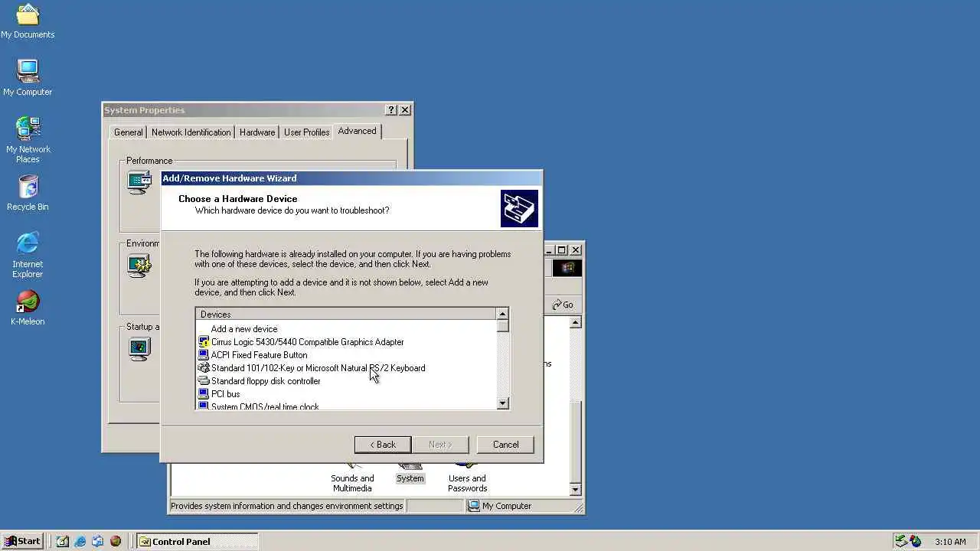
Task: Select Standard floppy disk controller entry
Action: pos(266,381)
